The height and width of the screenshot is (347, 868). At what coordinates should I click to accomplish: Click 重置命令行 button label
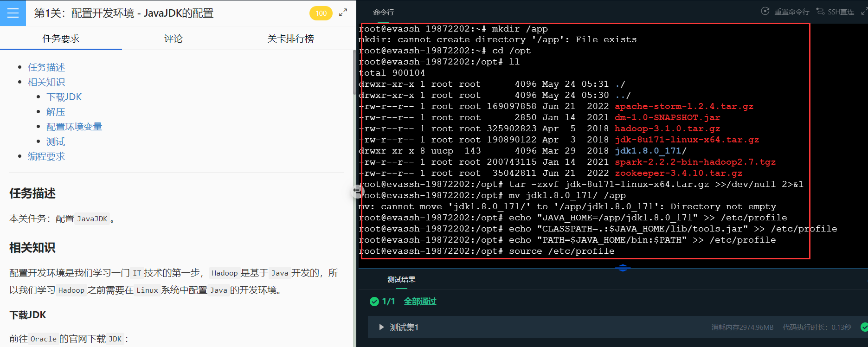coord(792,12)
